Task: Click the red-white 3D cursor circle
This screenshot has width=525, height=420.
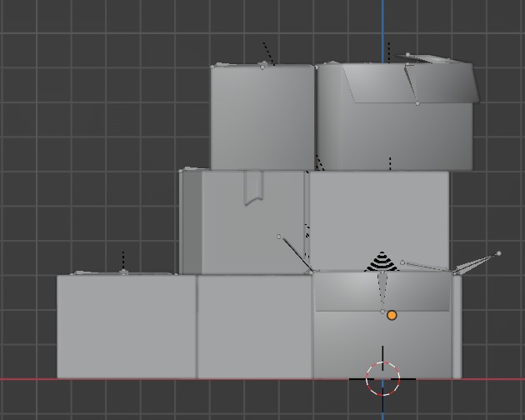Action: (382, 379)
